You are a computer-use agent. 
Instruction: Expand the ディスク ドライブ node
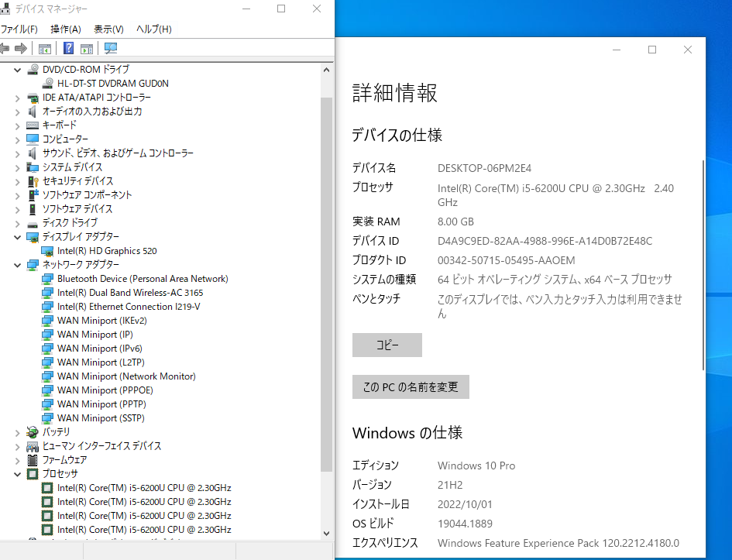click(x=17, y=224)
